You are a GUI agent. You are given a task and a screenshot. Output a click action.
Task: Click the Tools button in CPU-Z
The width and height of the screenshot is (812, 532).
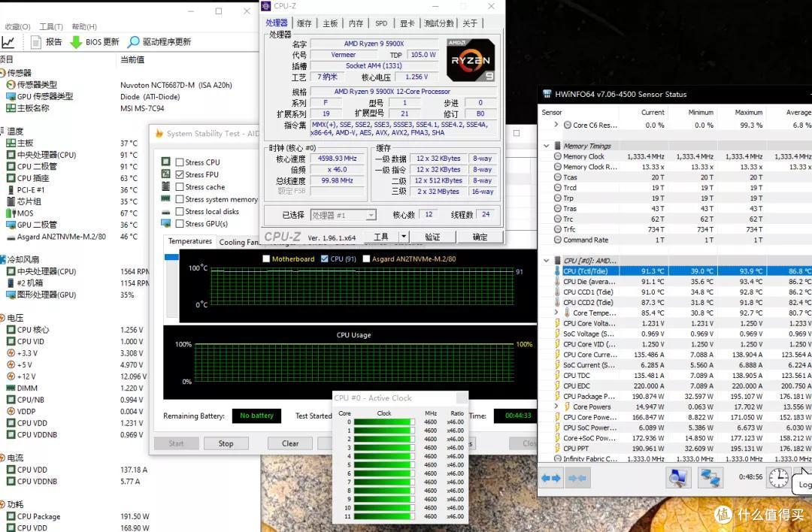pos(381,237)
